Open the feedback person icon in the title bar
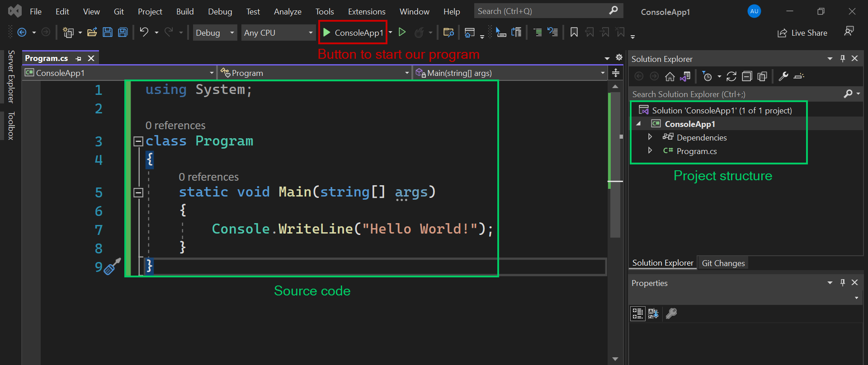This screenshot has width=868, height=365. click(849, 31)
